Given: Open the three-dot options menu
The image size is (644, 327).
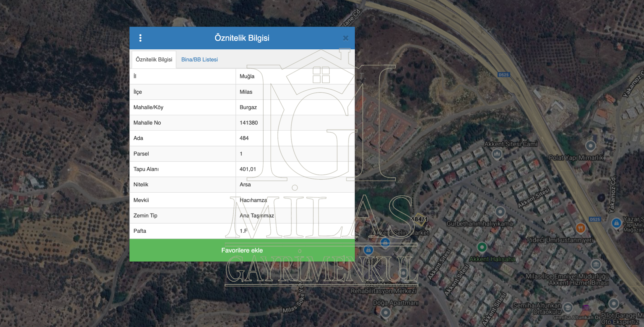Looking at the screenshot, I should pos(140,38).
